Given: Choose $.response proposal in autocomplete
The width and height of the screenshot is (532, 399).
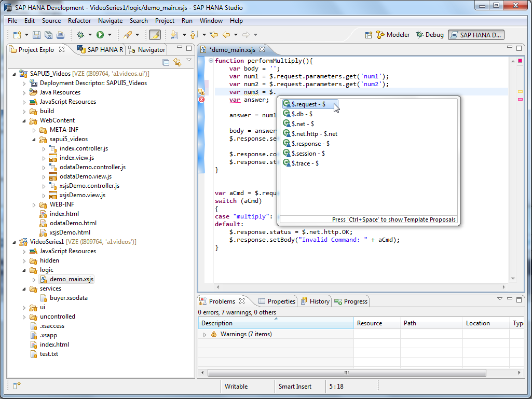Looking at the screenshot, I should [x=310, y=144].
